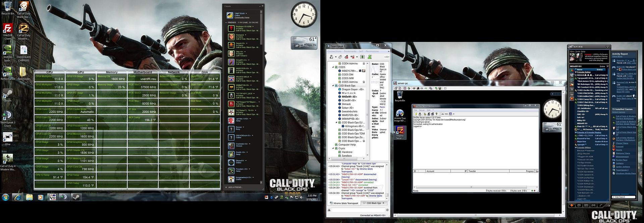
Task: Click the TeamSpeak add contact toolbar icon
Action: (x=370, y=57)
